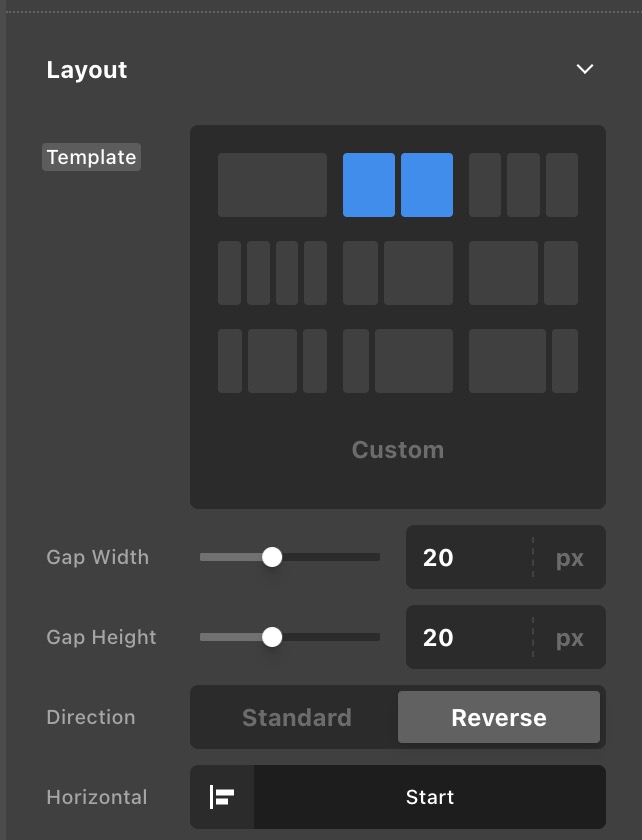Click the horizontal align start icon

pos(222,797)
